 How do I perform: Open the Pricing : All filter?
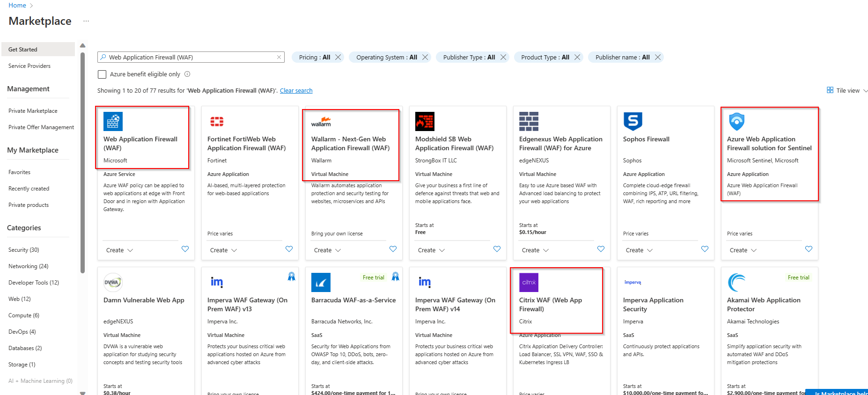point(314,57)
